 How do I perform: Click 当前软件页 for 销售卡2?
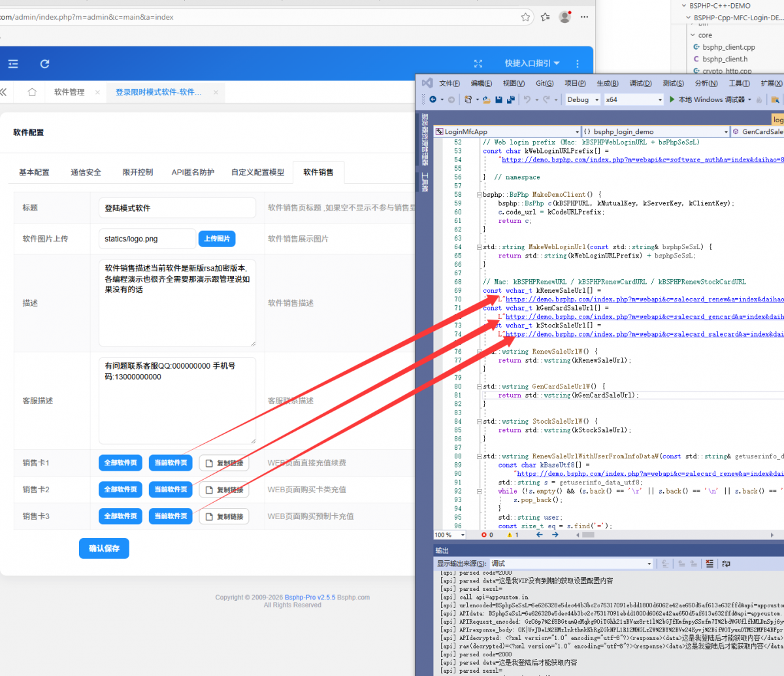(x=171, y=490)
